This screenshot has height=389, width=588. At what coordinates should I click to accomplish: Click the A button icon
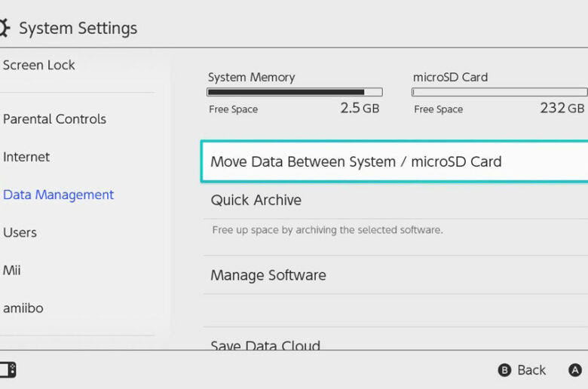coord(575,370)
